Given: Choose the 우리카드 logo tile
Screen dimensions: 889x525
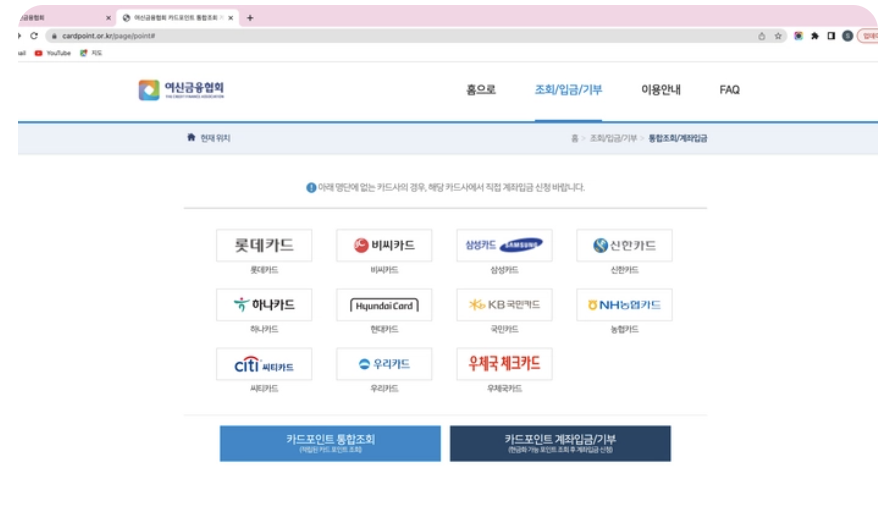Looking at the screenshot, I should [384, 364].
